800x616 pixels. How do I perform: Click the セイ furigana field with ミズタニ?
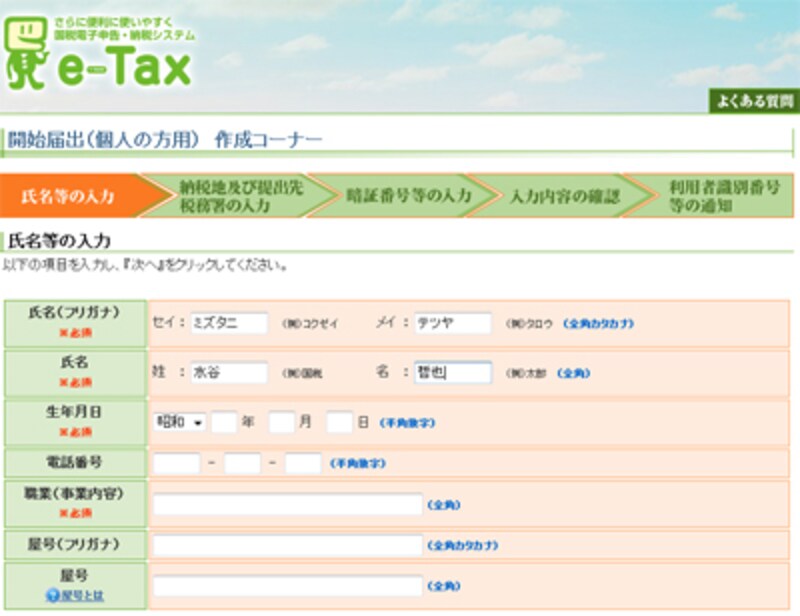coord(228,323)
